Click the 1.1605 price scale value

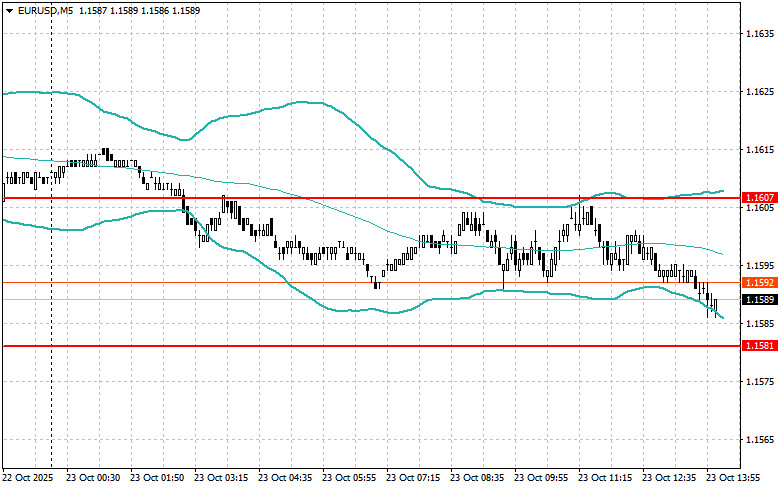click(760, 208)
